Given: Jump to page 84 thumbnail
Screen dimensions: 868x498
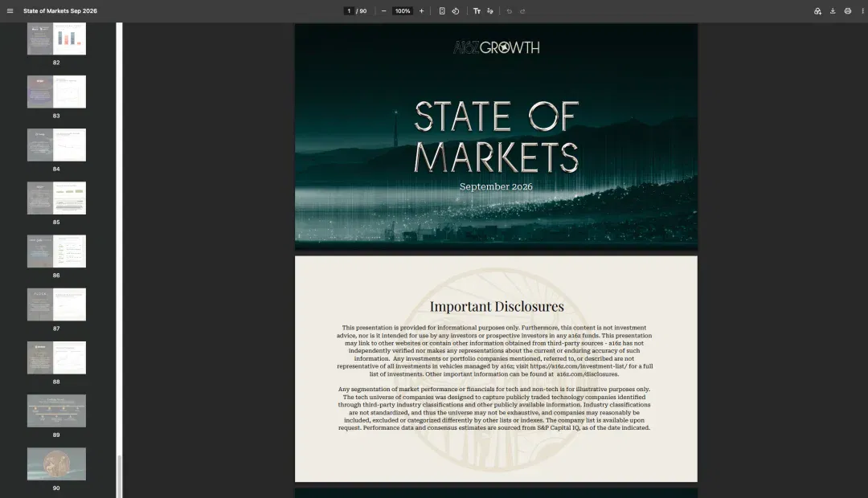Looking at the screenshot, I should pyautogui.click(x=56, y=145).
